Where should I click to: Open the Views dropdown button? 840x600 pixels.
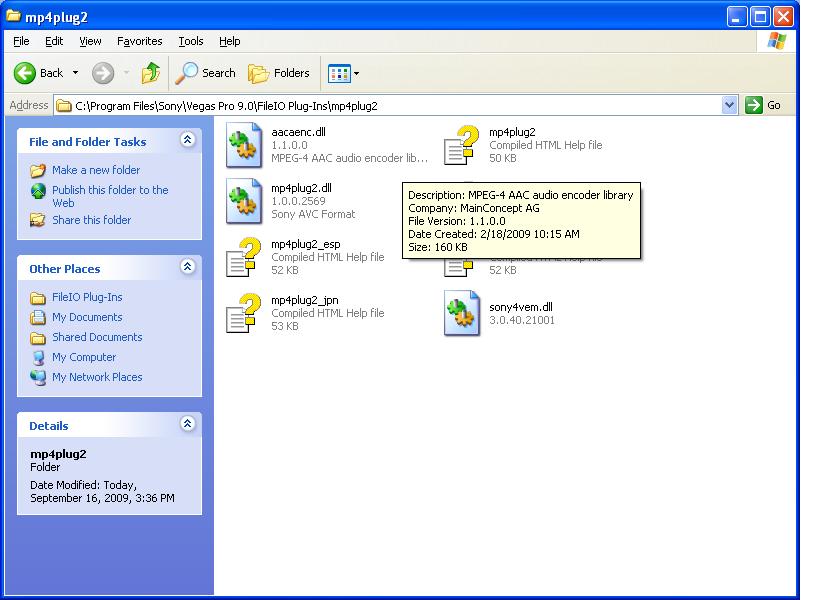pyautogui.click(x=343, y=73)
